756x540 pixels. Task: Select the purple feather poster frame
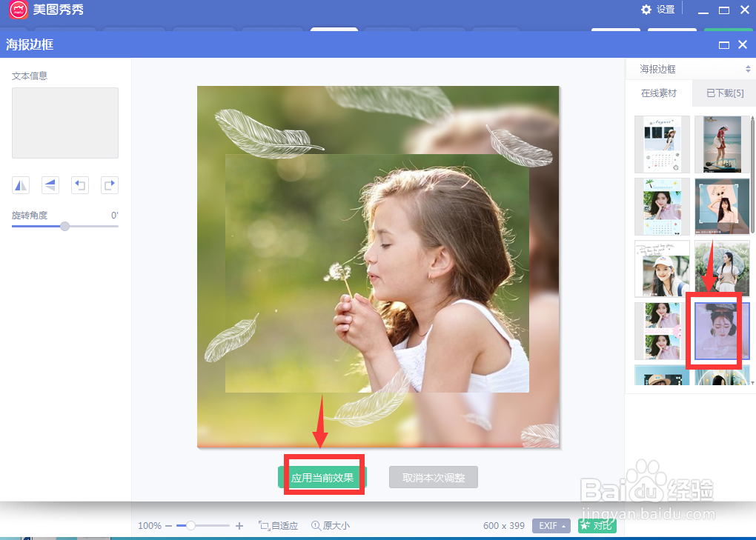pyautogui.click(x=722, y=331)
